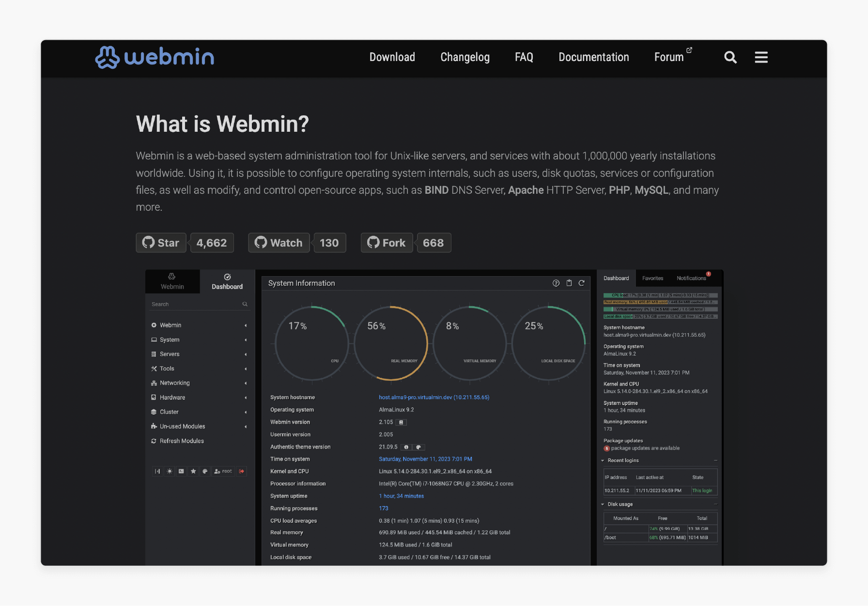Toggle sidebar collapse icon
868x606 pixels.
click(x=157, y=471)
